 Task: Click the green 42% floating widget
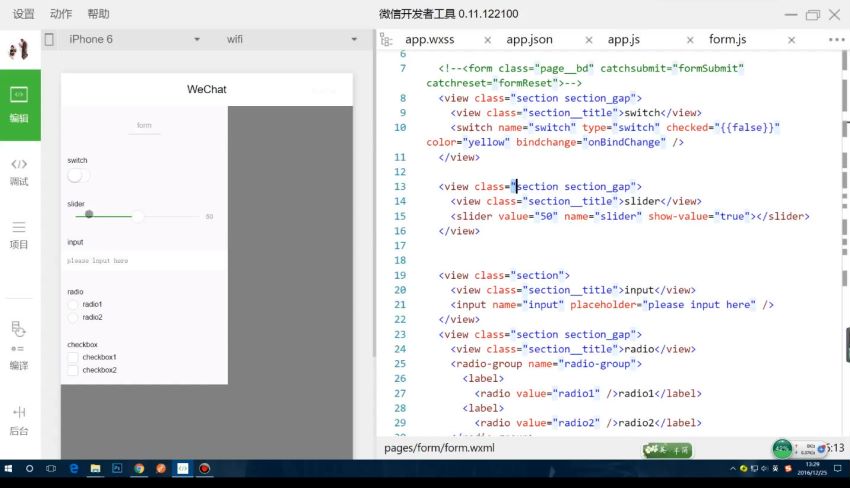coord(782,448)
